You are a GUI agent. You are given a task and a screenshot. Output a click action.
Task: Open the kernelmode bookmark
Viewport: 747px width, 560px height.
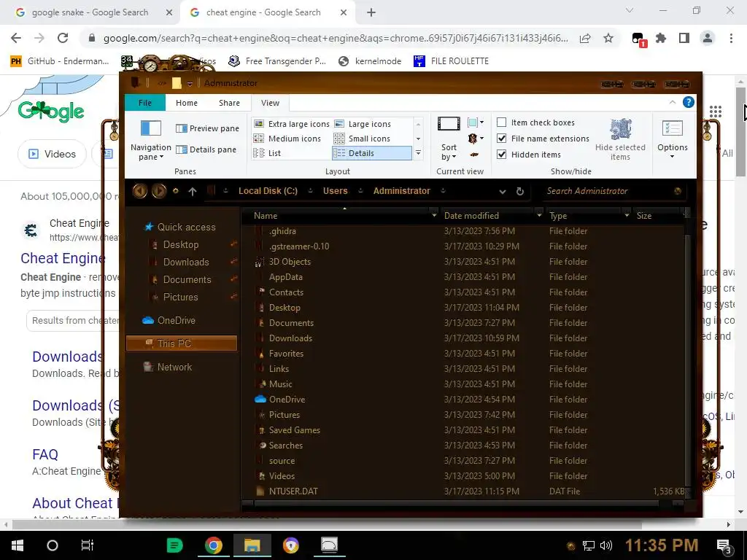coord(370,61)
